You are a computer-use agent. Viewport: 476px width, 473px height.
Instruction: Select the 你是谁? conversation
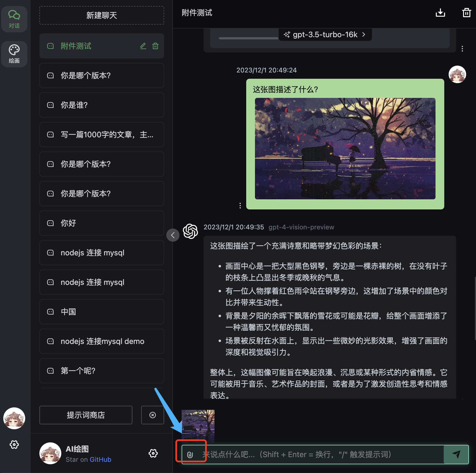[x=101, y=105]
